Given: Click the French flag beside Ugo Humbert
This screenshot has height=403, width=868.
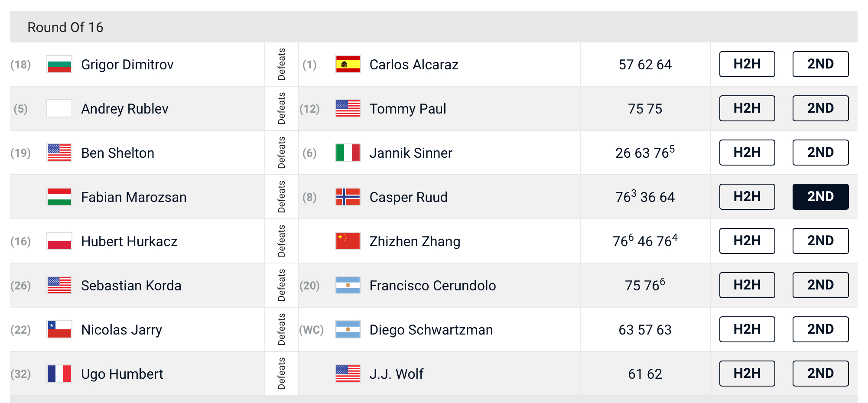Looking at the screenshot, I should coord(59,374).
